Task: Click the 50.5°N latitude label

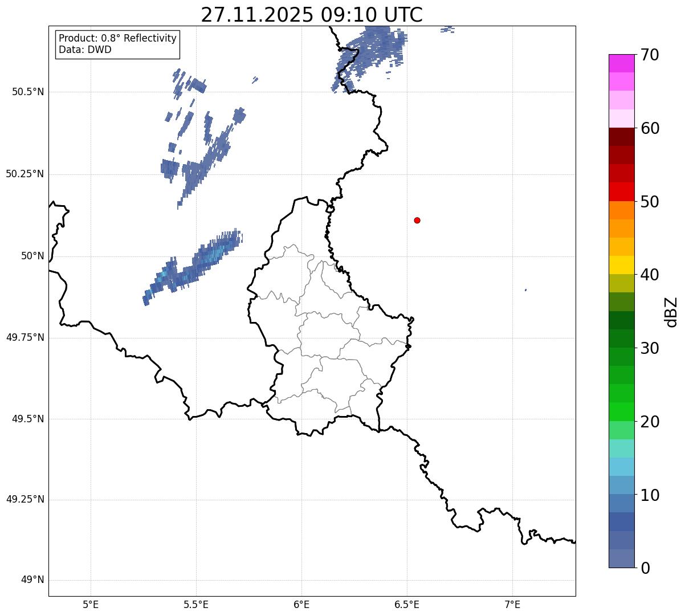Action: point(27,92)
